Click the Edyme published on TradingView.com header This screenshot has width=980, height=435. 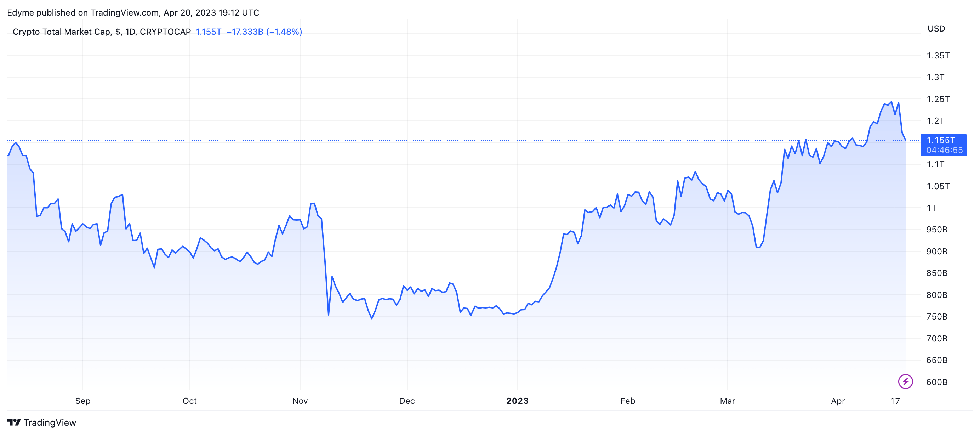133,12
